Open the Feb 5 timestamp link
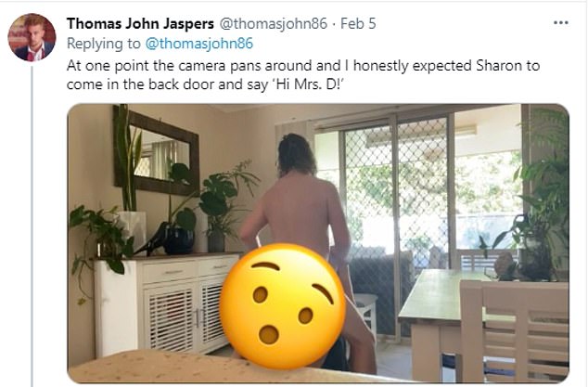Screen dimensions: 588x387 pyautogui.click(x=358, y=23)
